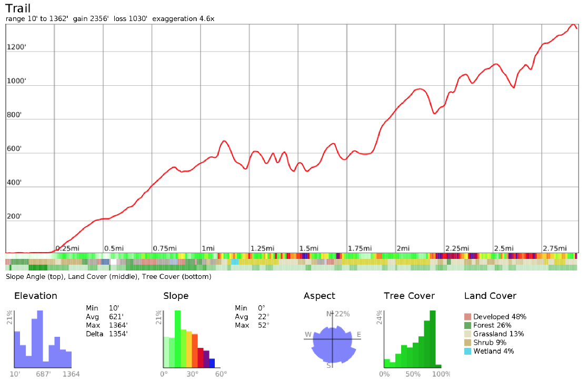Screen dimensions: 588x391
Task: Click the 1mi distance marker
Action: pyautogui.click(x=208, y=248)
